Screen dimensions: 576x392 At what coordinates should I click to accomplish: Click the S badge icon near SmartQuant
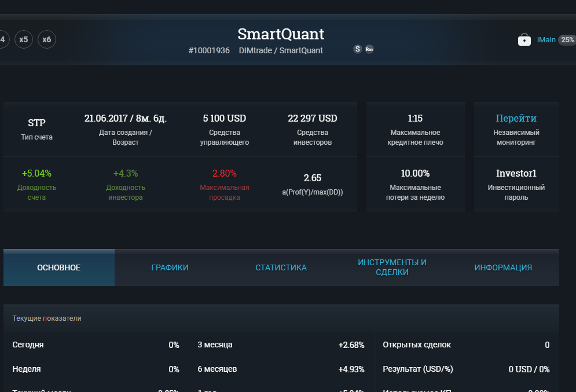(x=357, y=49)
